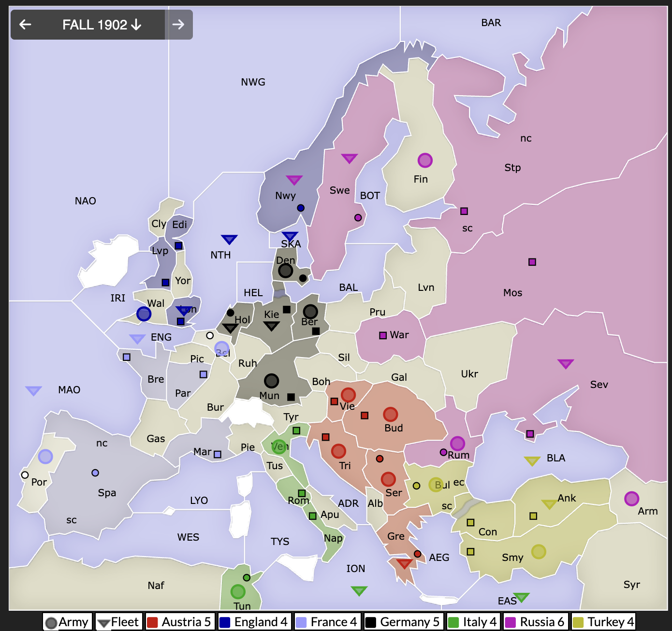
Task: Select the Russian army in Armenia
Action: (631, 498)
